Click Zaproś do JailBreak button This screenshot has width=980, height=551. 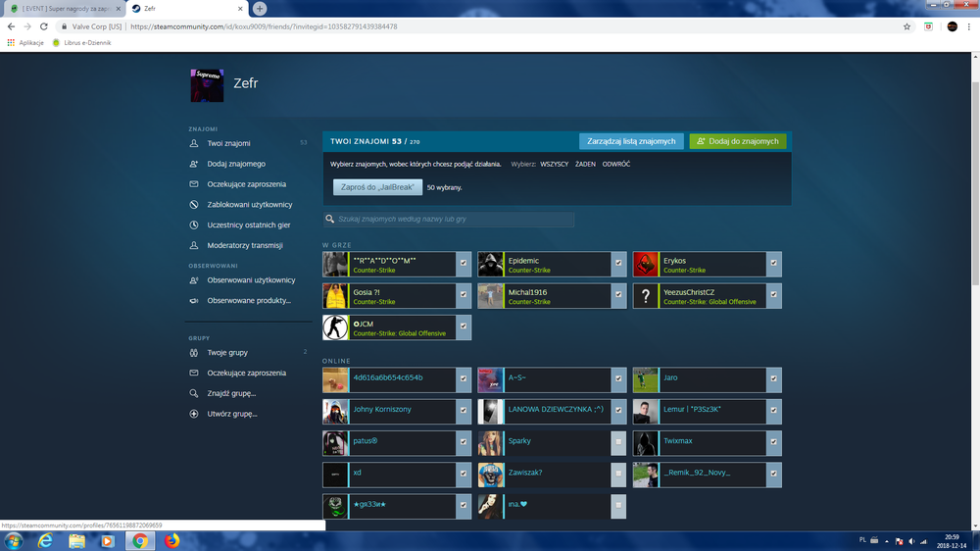coord(377,187)
